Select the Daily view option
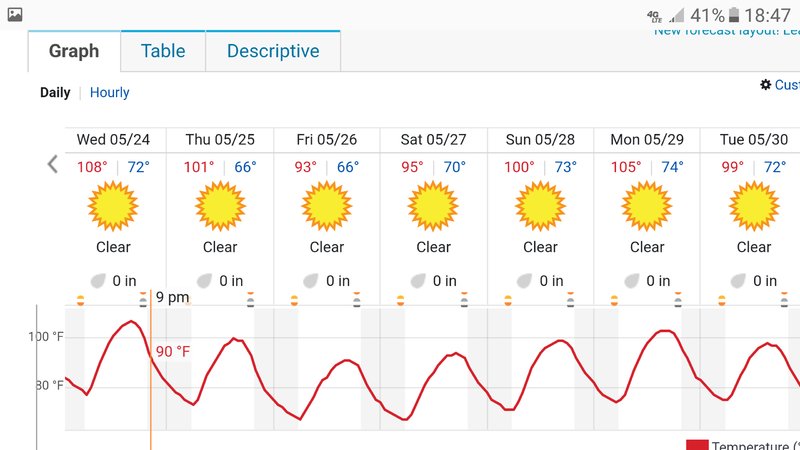Viewport: 800px width, 450px height. tap(55, 92)
